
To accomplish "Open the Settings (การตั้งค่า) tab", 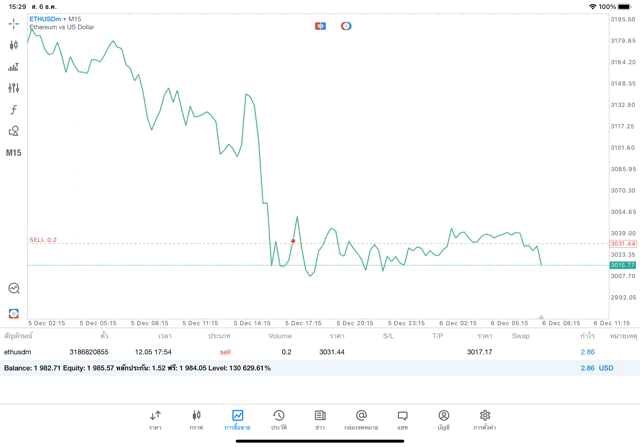I will point(484,420).
